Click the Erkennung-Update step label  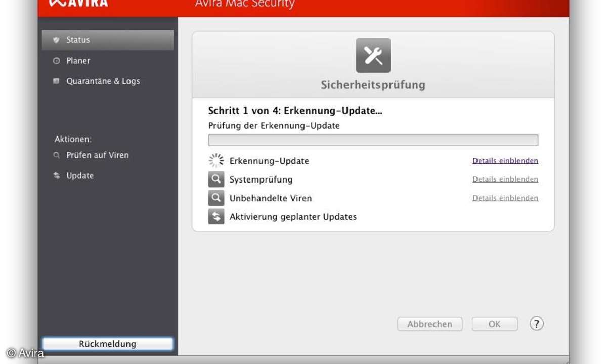[269, 161]
